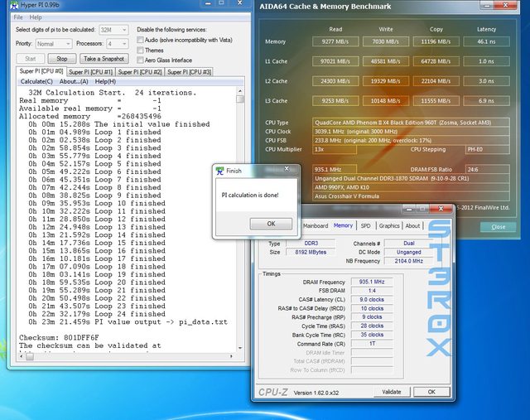
Task: Click Memory Write value 7030 MB/s
Action: tap(385, 41)
